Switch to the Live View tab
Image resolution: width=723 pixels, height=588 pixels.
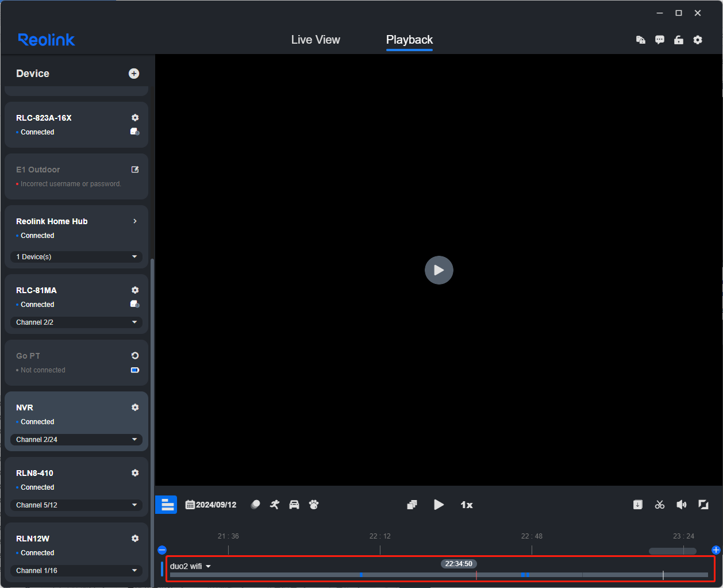[316, 40]
